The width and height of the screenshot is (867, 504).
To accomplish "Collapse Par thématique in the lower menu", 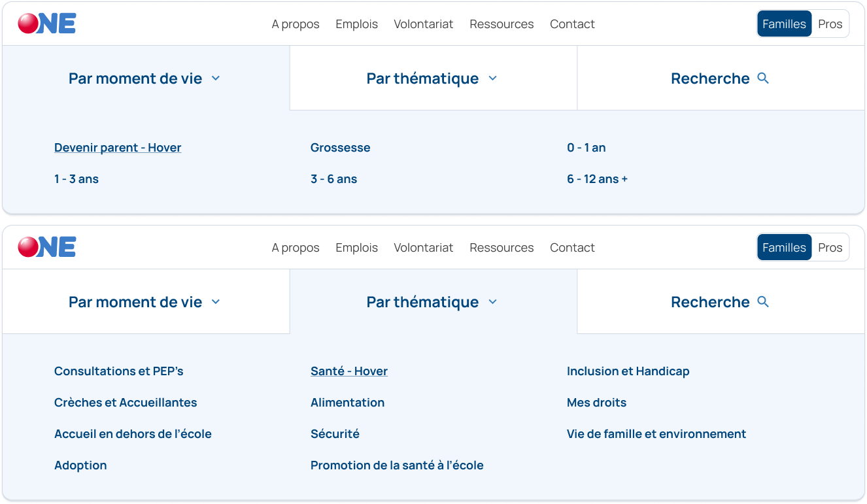I will click(493, 301).
